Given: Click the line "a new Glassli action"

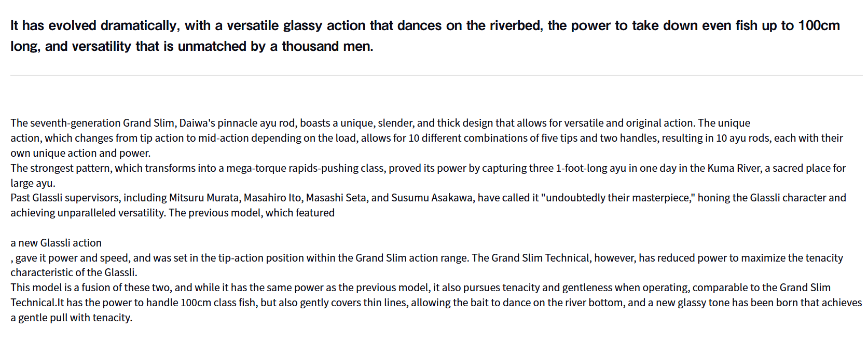Looking at the screenshot, I should pyautogui.click(x=56, y=243).
